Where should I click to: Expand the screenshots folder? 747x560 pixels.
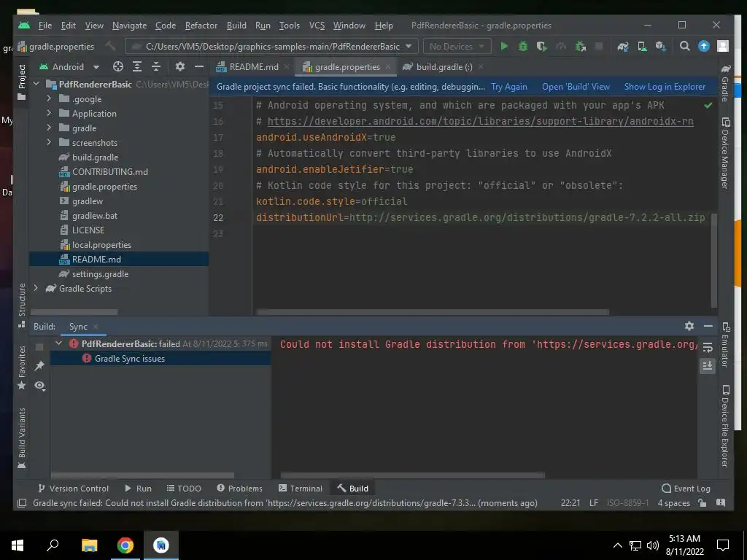tap(49, 142)
